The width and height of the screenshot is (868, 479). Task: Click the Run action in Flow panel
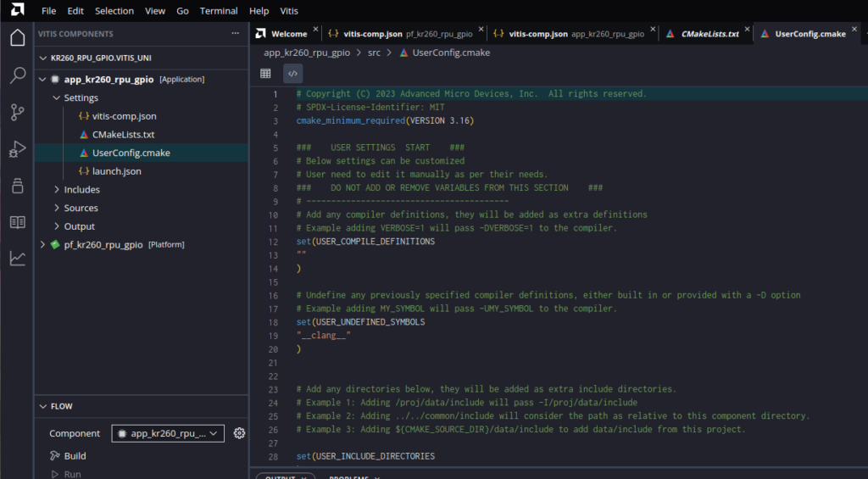72,474
